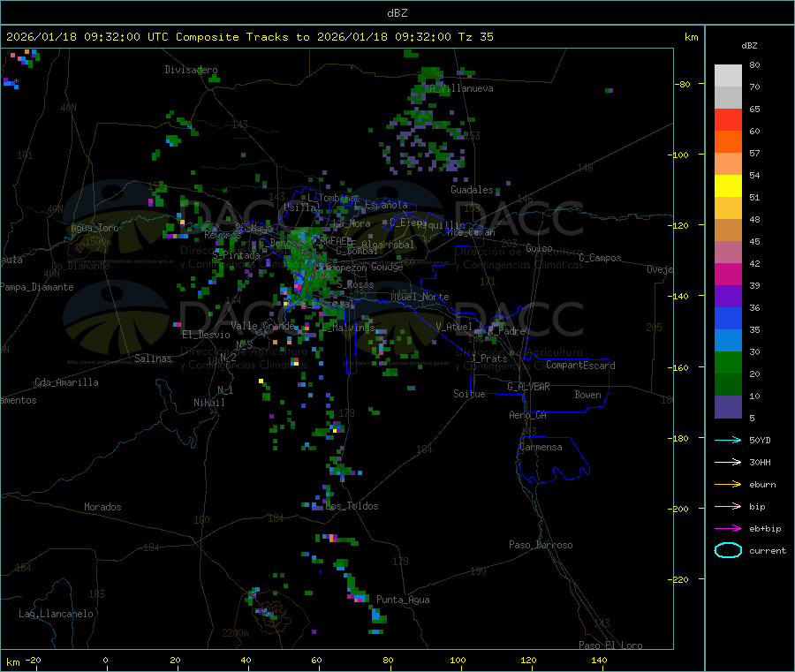The width and height of the screenshot is (795, 672).
Task: Click the Paso_El_Loro place label
Action: tap(611, 646)
